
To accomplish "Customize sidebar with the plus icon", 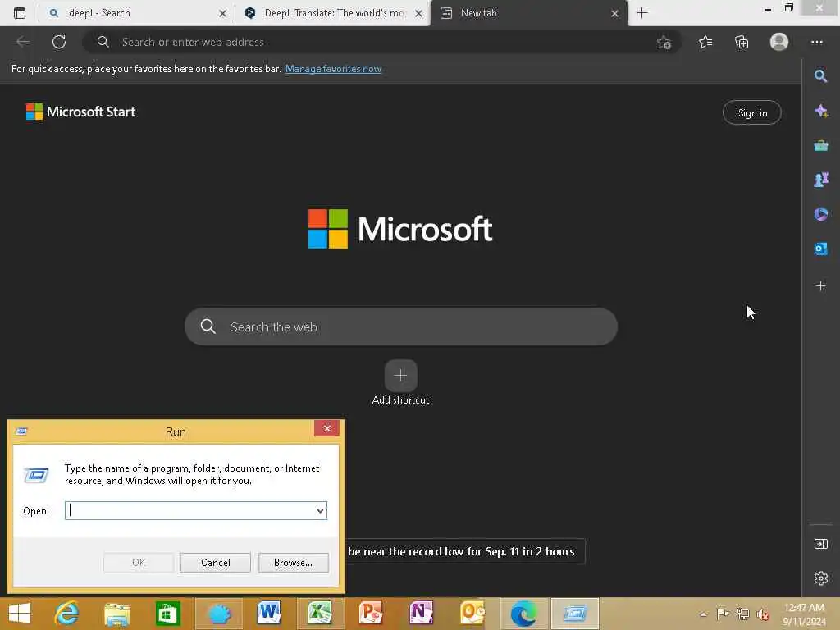I will click(x=820, y=286).
